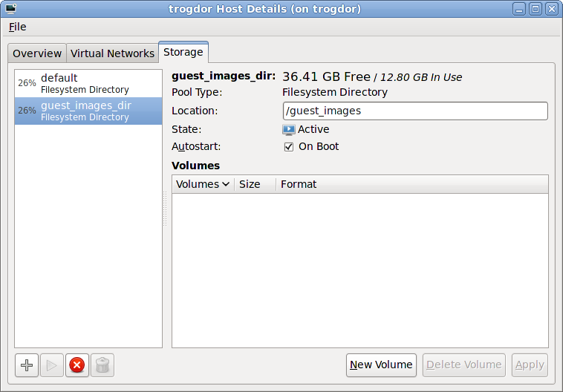The image size is (563, 392).
Task: Minimize the Host Details window
Action: 519,9
